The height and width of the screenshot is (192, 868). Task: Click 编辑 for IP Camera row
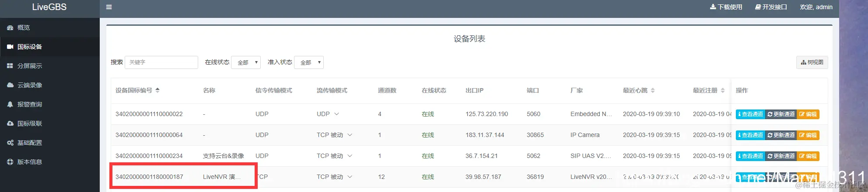808,135
